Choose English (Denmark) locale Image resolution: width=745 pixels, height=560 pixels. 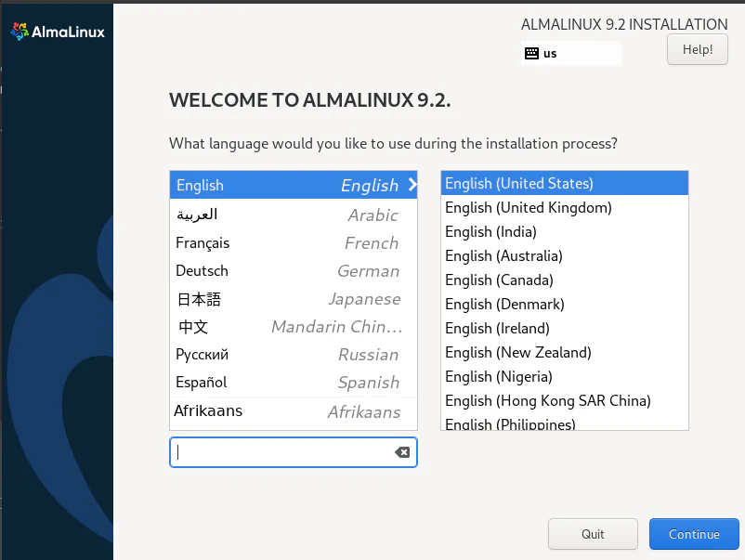tap(565, 304)
